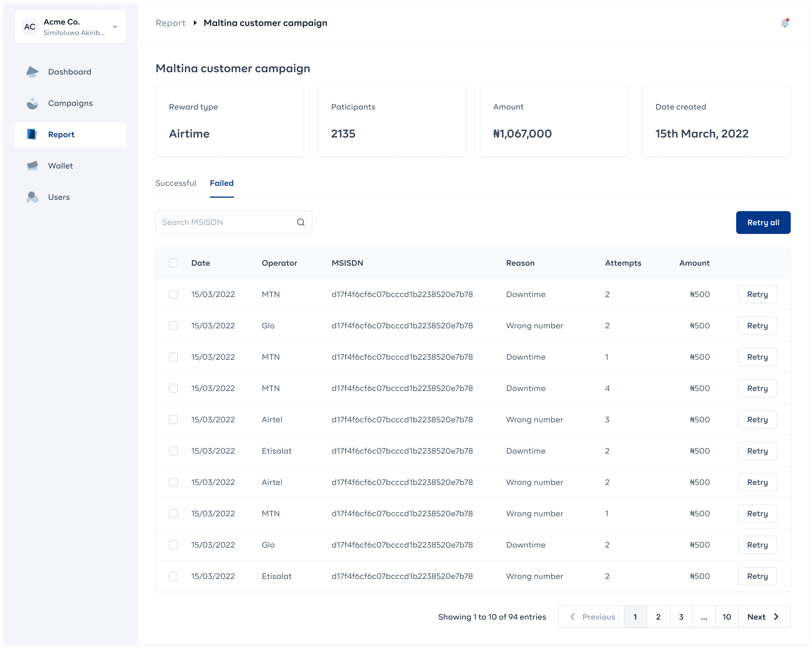Open the Dashboard sidebar icon
812x648 pixels.
click(33, 71)
